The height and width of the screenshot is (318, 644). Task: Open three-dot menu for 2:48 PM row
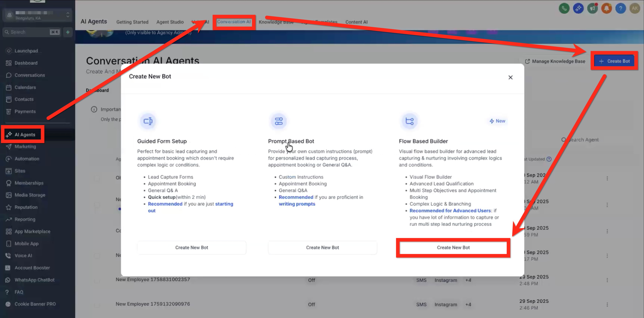coord(607,280)
